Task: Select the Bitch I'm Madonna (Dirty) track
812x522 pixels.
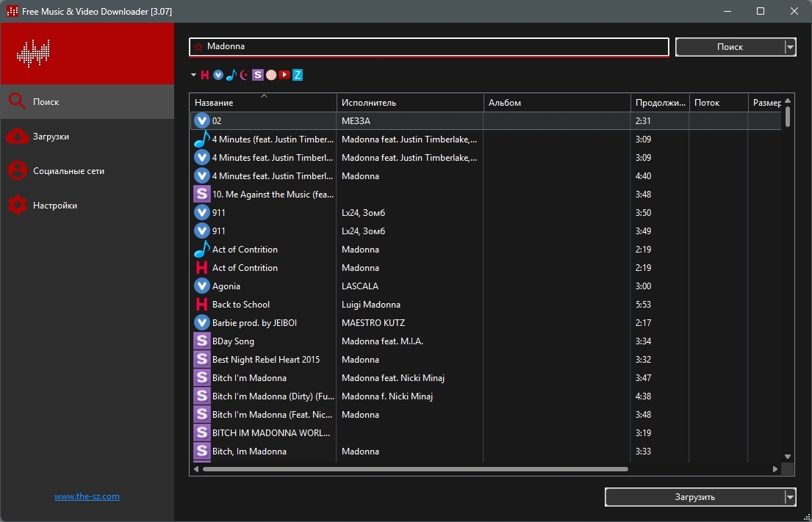Action: point(273,396)
